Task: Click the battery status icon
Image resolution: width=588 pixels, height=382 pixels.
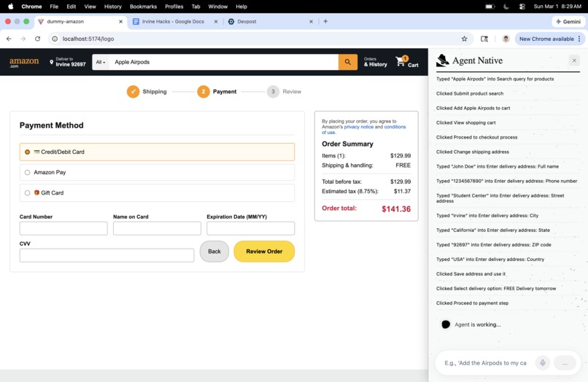Action: coord(490,7)
